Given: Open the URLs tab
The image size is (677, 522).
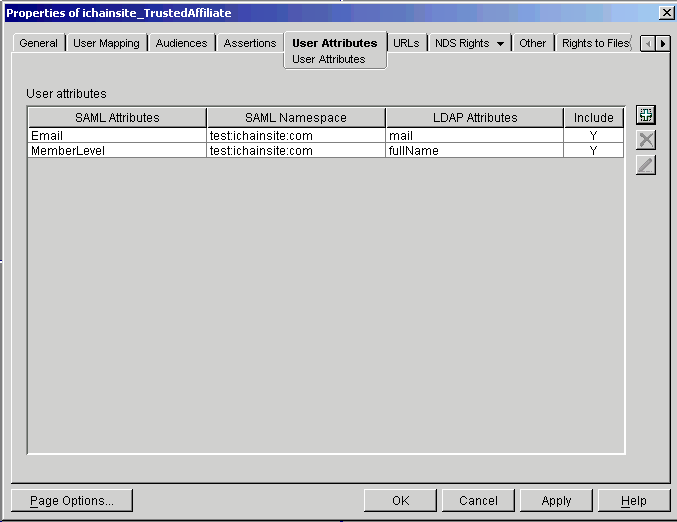Looking at the screenshot, I should pos(406,43).
